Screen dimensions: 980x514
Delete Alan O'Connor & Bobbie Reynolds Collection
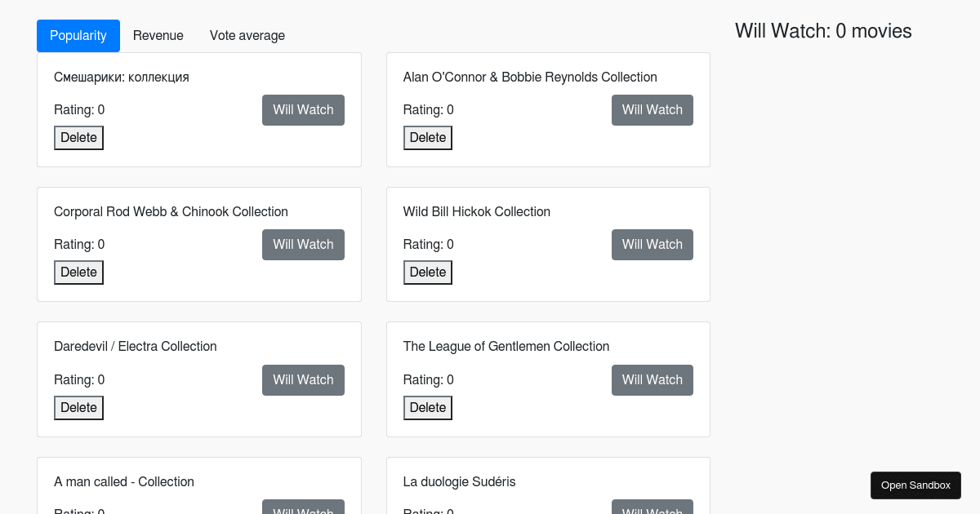(427, 138)
